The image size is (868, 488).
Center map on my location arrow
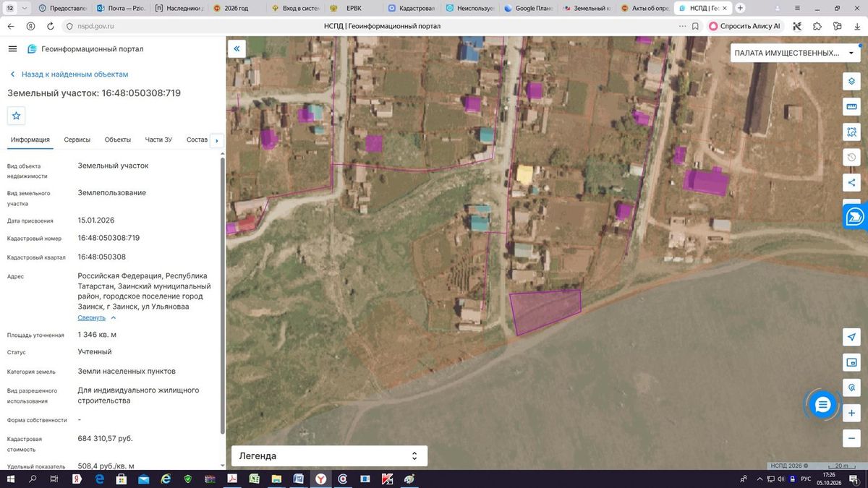tap(852, 337)
